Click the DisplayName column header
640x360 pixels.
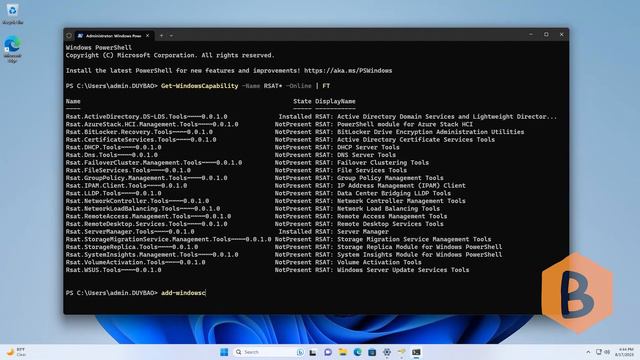click(x=335, y=101)
